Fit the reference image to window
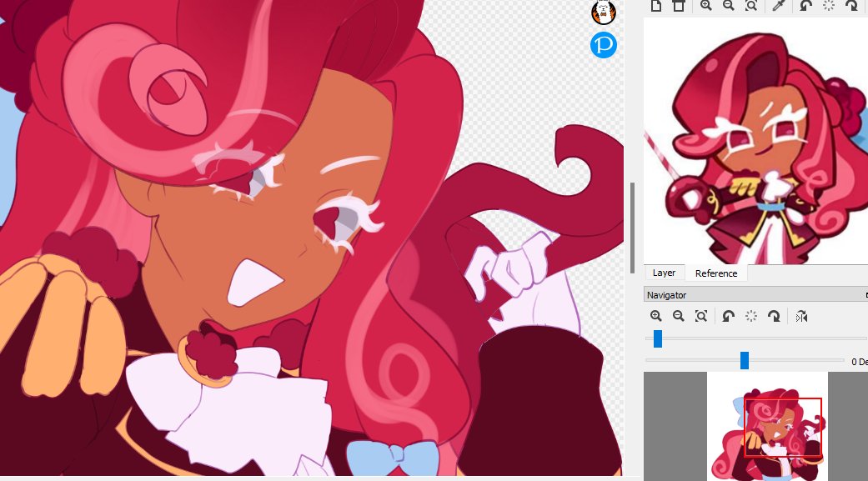Viewport: 868px width, 481px height. (751, 6)
